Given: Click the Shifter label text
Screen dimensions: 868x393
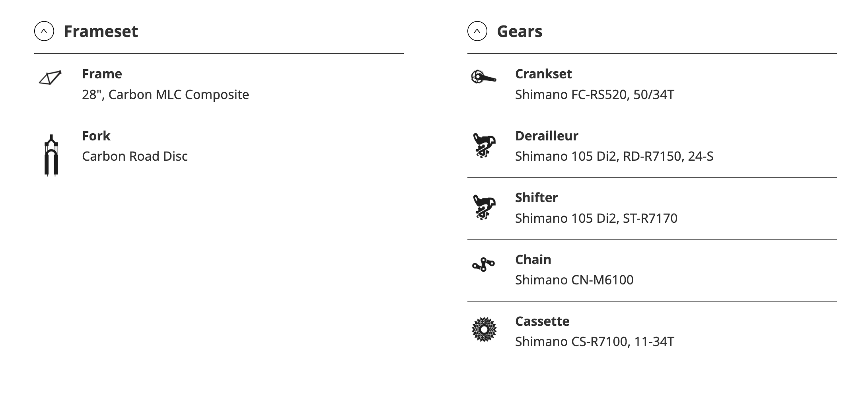Looking at the screenshot, I should (x=536, y=198).
